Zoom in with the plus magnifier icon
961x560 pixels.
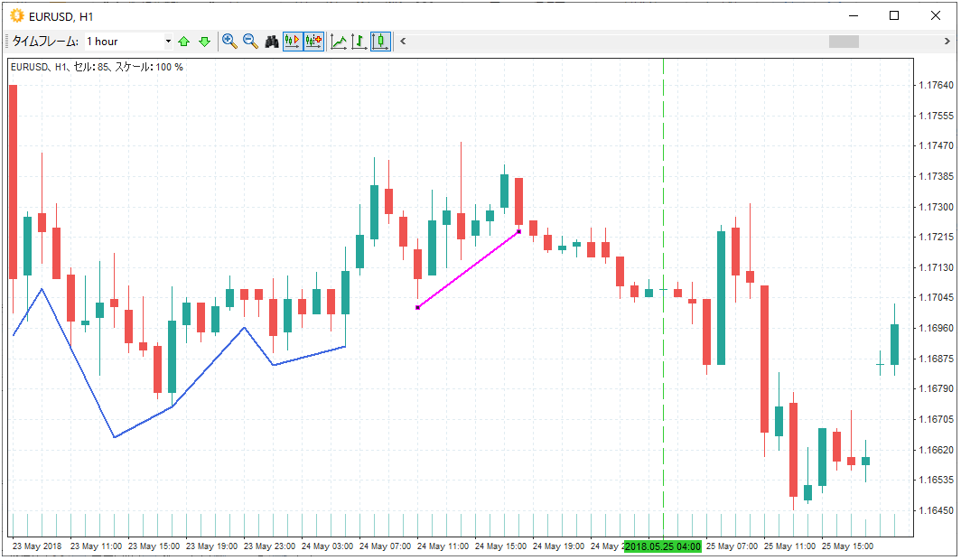(x=229, y=42)
